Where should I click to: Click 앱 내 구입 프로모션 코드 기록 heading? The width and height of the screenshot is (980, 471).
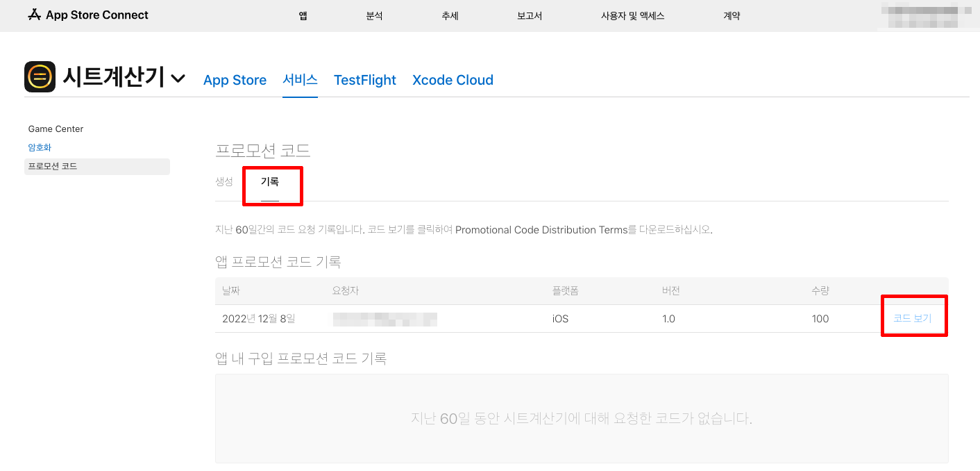[x=301, y=358]
